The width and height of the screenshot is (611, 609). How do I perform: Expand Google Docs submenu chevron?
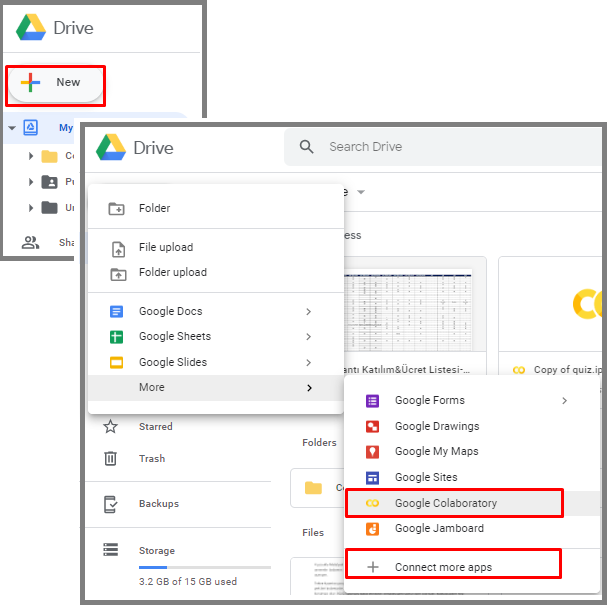click(x=309, y=311)
